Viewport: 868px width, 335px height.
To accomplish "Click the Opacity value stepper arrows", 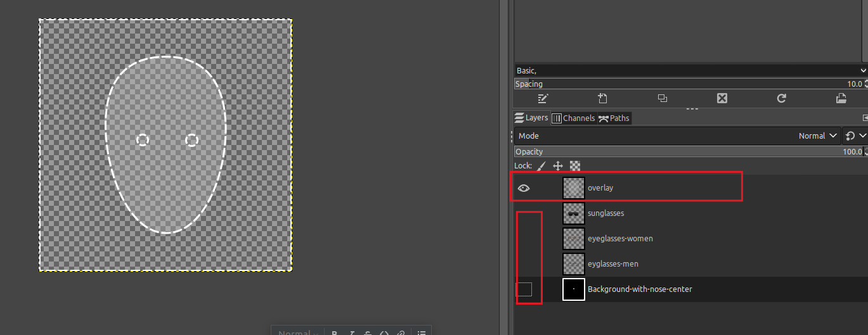I will (x=865, y=151).
